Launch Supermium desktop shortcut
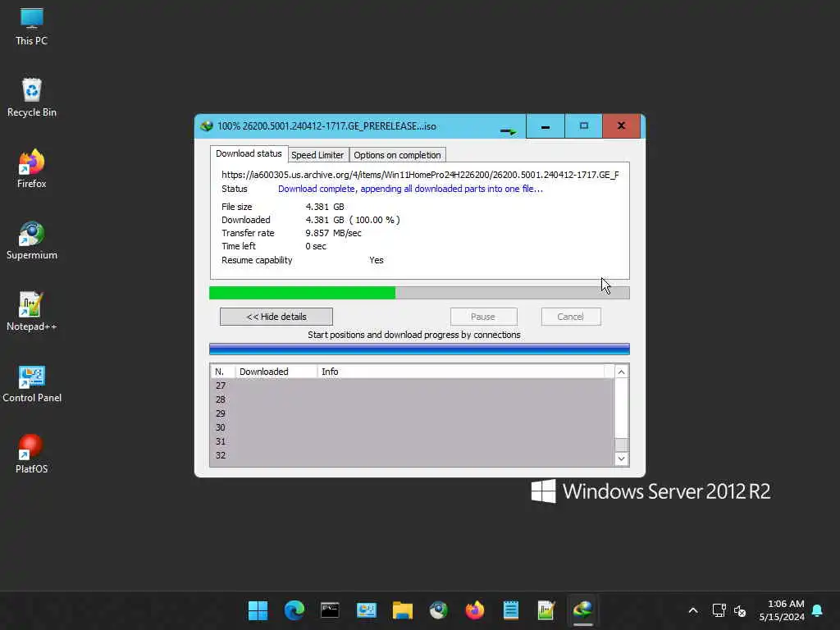 click(x=31, y=240)
